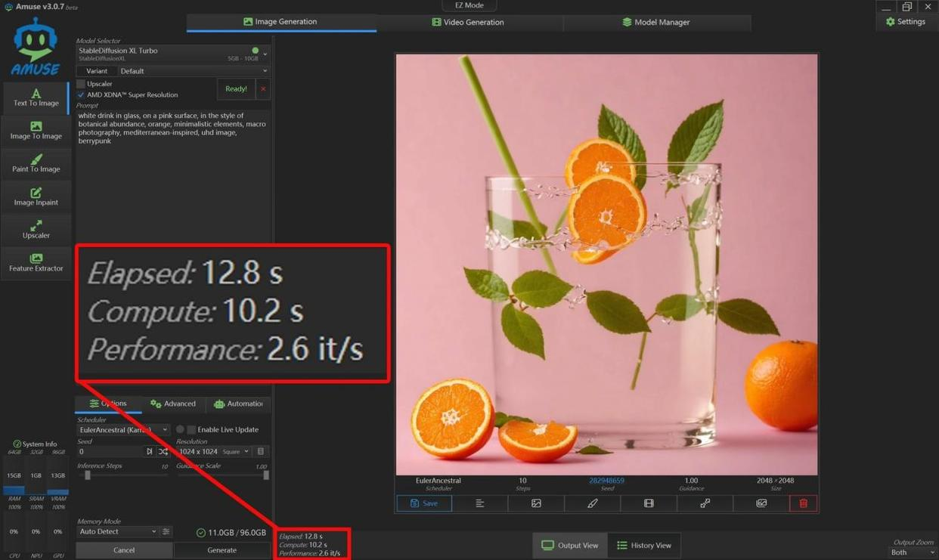Image resolution: width=939 pixels, height=560 pixels.
Task: Click the Save image button
Action: [x=423, y=503]
